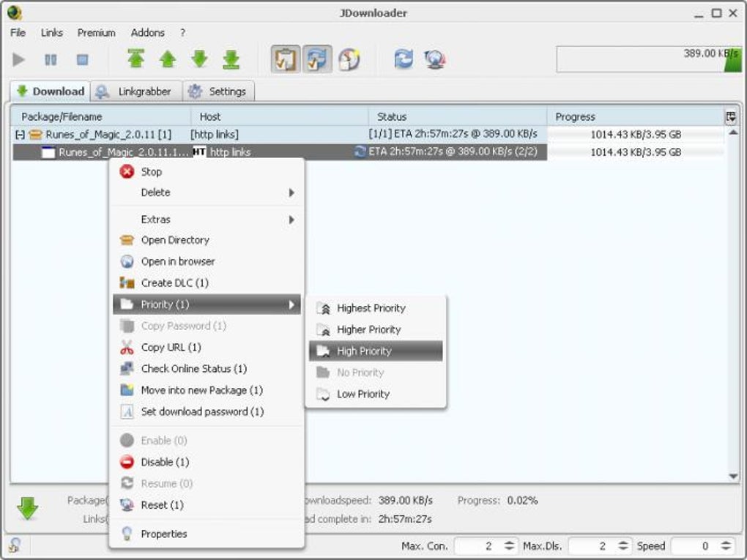Choose Check Online Status (1)
This screenshot has height=560, width=747.
point(207,368)
